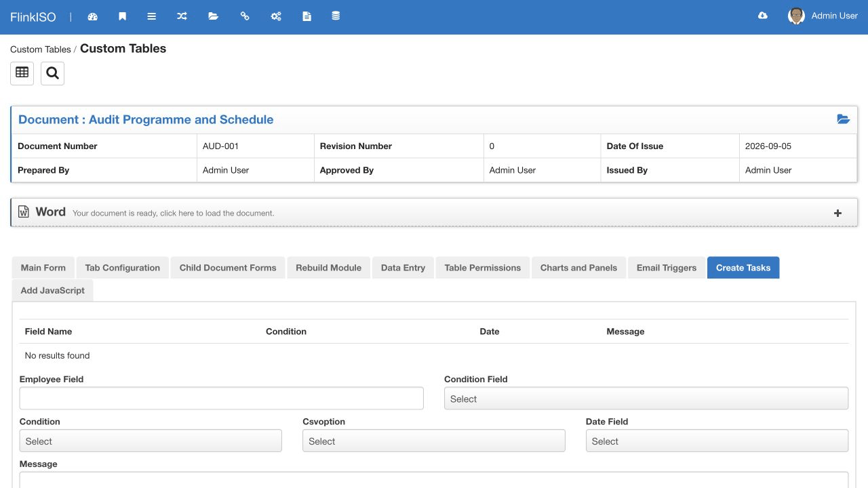
Task: Expand the Word panel with plus icon
Action: (x=837, y=213)
